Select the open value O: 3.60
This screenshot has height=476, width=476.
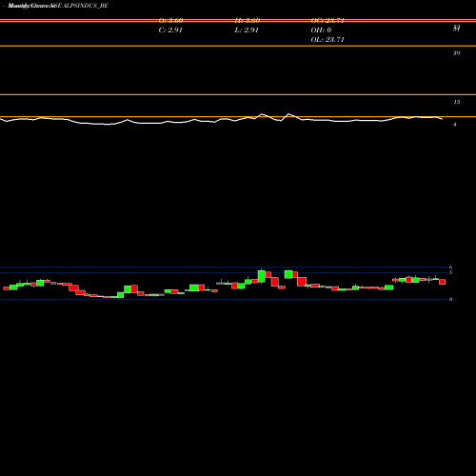click(x=170, y=21)
